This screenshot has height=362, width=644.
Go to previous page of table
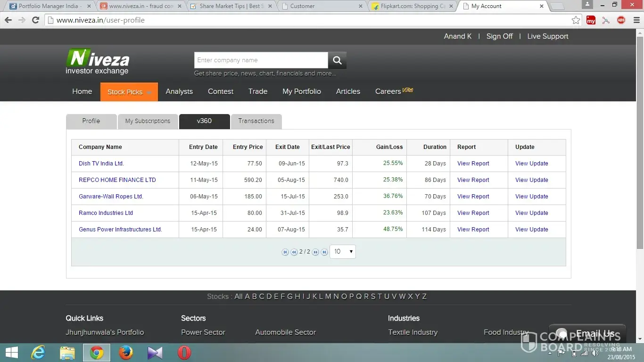click(294, 252)
